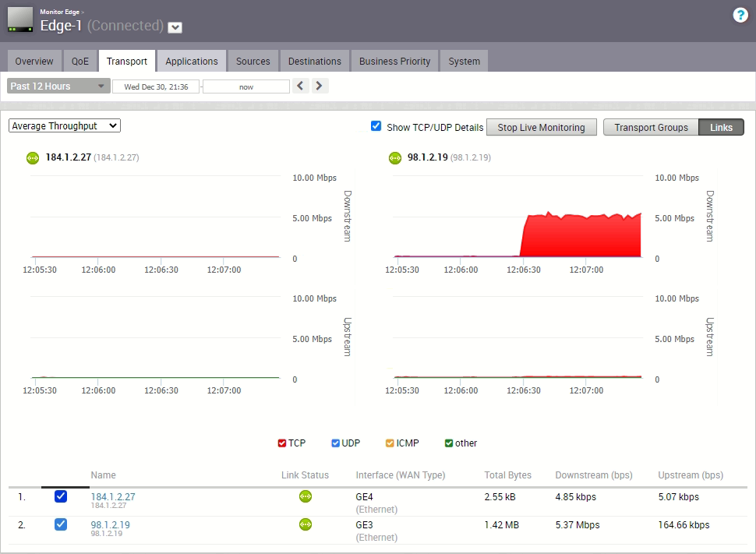Viewport: 756px width, 554px height.
Task: Uncheck the 98.1.2.19 link row checkbox
Action: point(61,524)
